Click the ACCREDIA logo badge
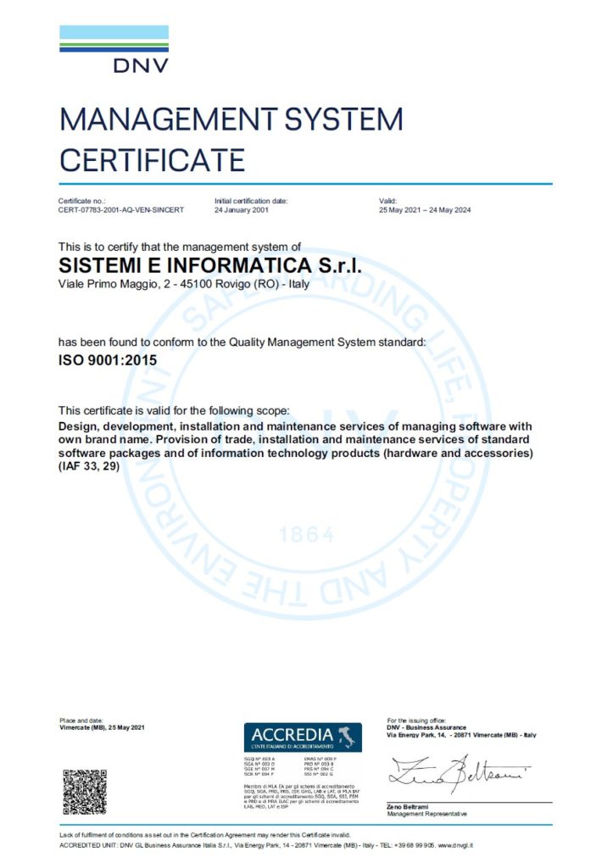 pos(303,737)
